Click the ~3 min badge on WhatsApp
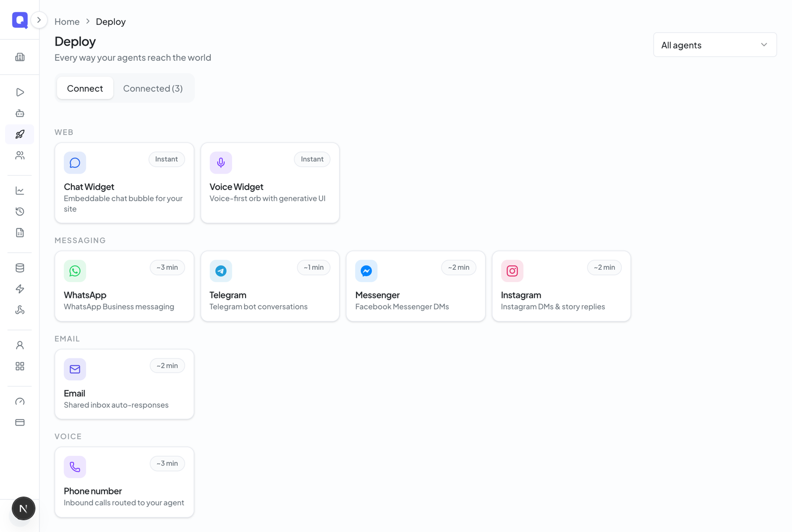 [x=167, y=267]
